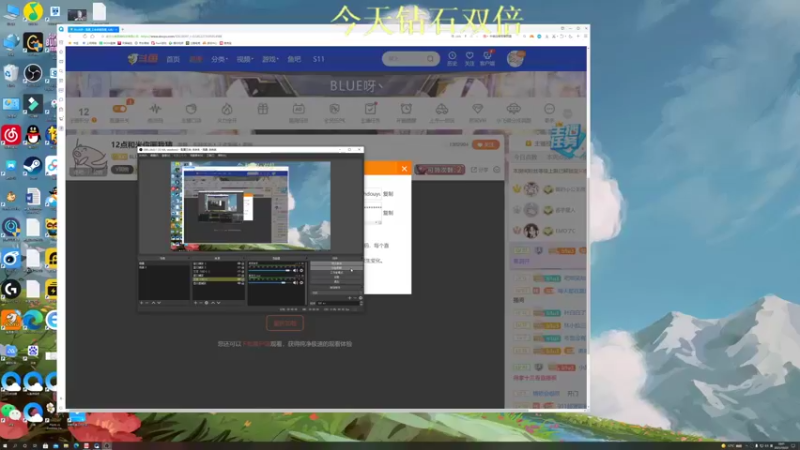Open the second mixer channel's gear settings in OBS
The width and height of the screenshot is (800, 450).
click(x=302, y=283)
